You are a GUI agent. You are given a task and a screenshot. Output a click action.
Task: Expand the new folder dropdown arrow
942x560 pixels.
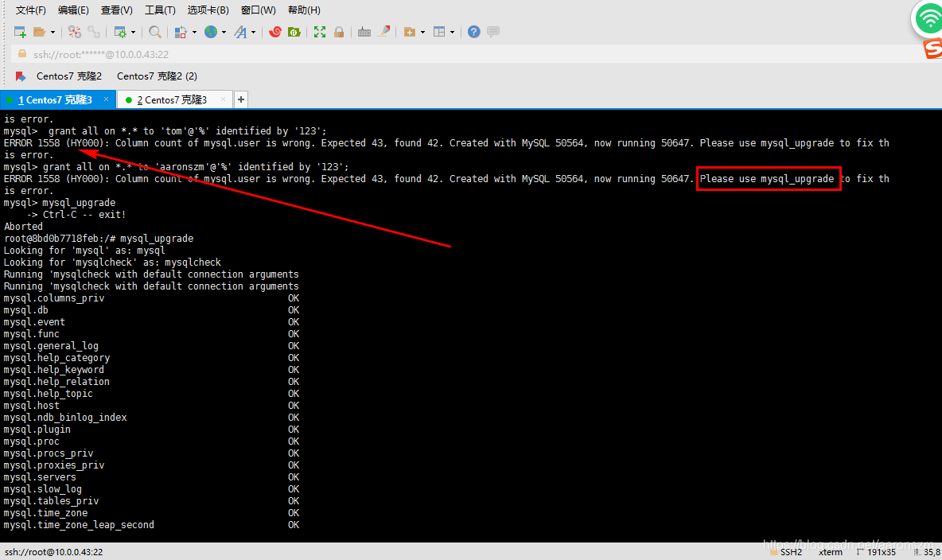point(423,32)
